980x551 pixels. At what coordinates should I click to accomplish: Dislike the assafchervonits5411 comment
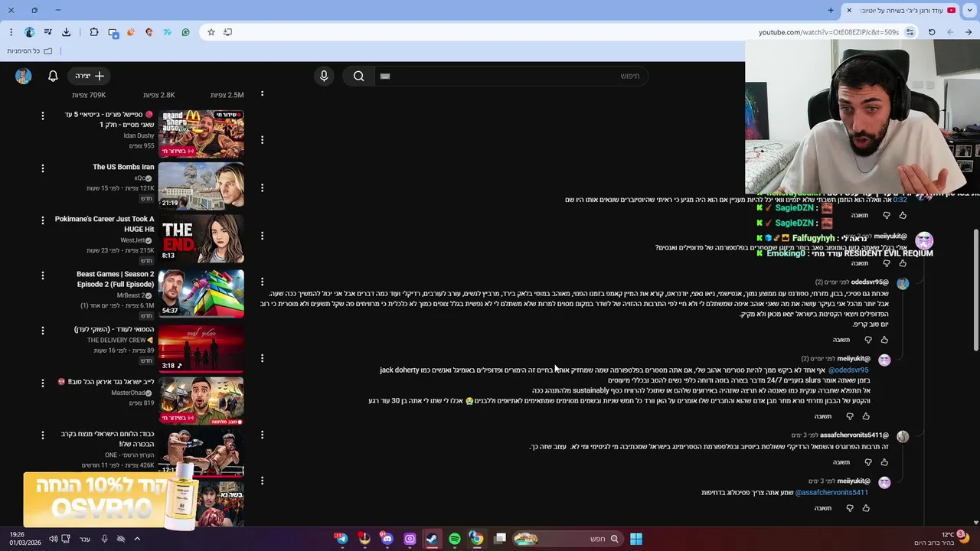click(x=868, y=462)
